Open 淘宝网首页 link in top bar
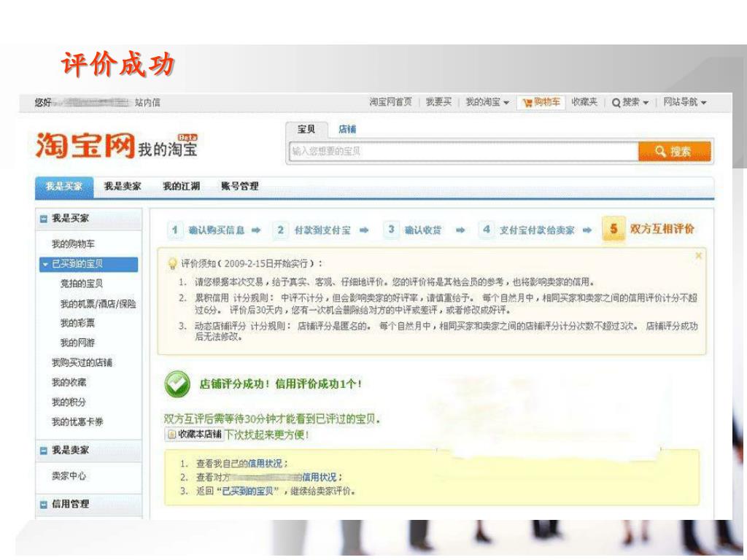The height and width of the screenshot is (560, 747). (x=391, y=102)
